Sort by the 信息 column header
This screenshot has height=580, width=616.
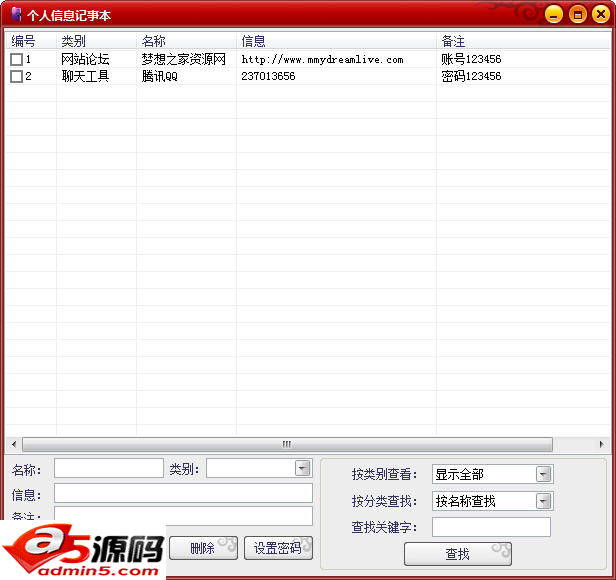coord(337,41)
